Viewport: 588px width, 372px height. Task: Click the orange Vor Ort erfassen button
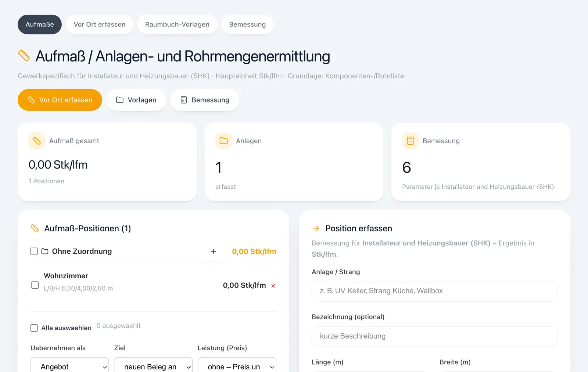pyautogui.click(x=60, y=100)
